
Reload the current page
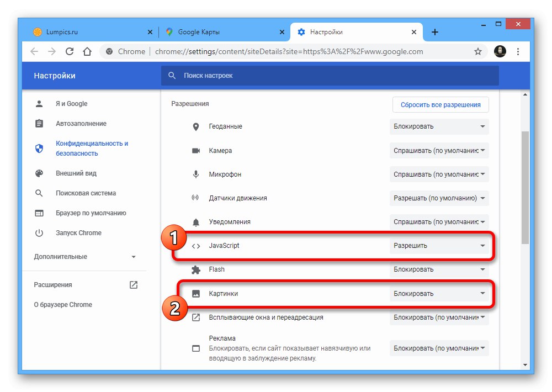70,51
